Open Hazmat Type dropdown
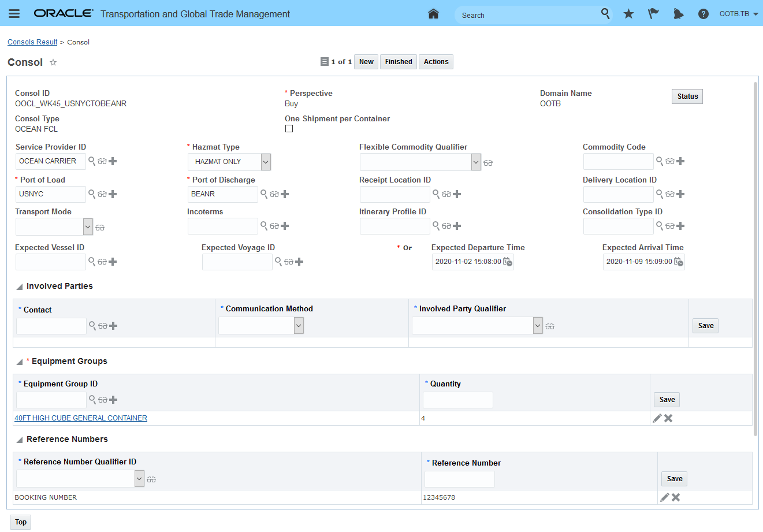Image resolution: width=763 pixels, height=532 pixels. [x=266, y=162]
